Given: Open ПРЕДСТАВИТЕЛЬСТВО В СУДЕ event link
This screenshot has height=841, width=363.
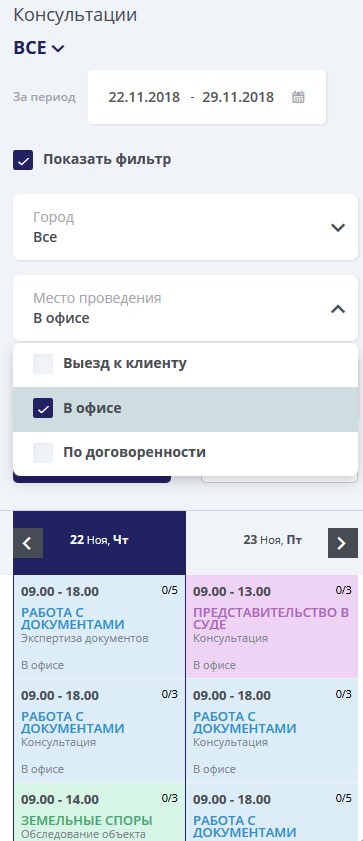Looking at the screenshot, I should click(271, 618).
